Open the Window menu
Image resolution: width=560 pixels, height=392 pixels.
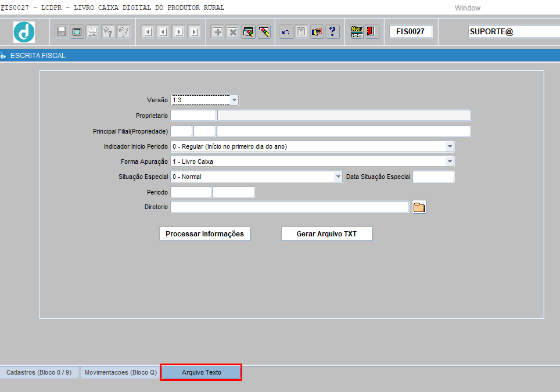click(x=467, y=8)
